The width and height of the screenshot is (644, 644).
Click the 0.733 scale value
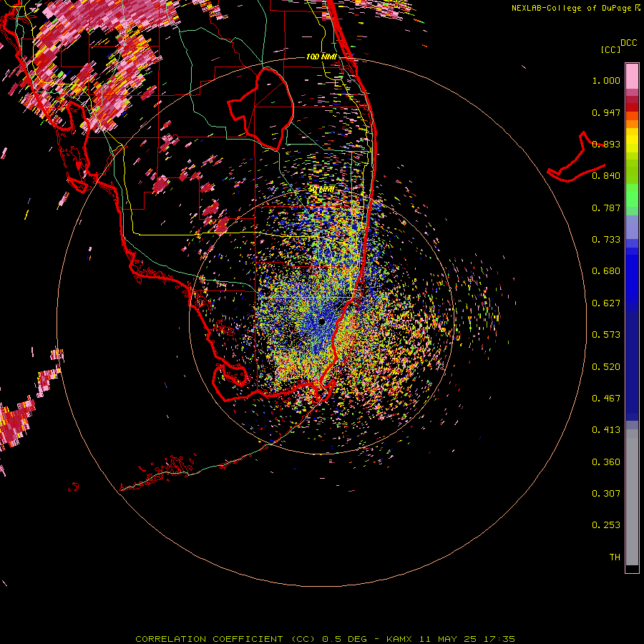pyautogui.click(x=606, y=240)
